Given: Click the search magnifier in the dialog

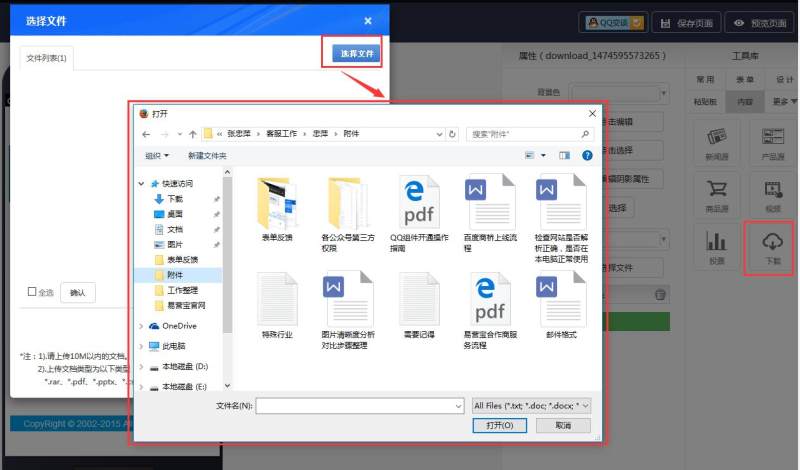Looking at the screenshot, I should click(x=585, y=134).
